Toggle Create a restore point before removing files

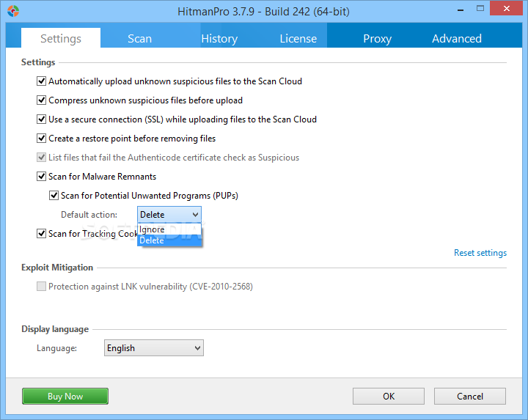pos(41,139)
